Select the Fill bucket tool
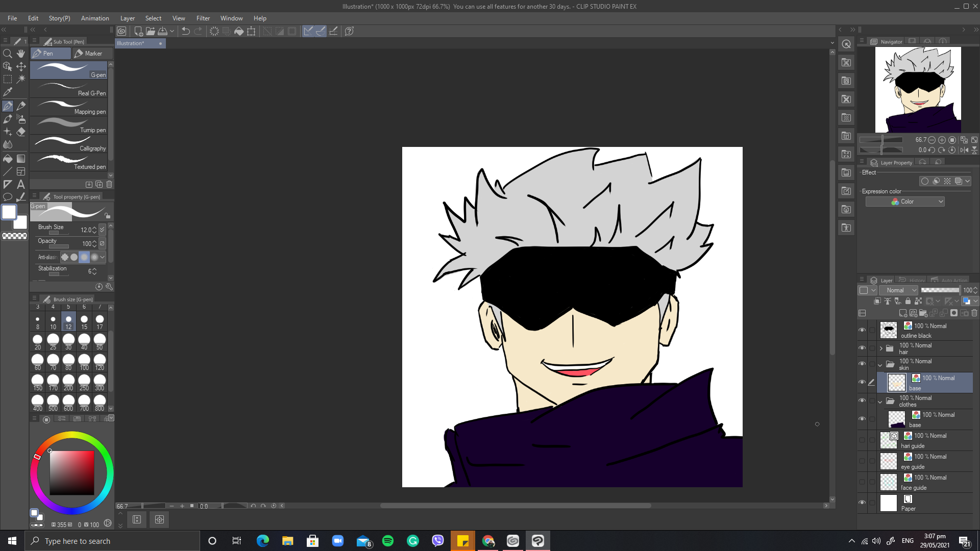This screenshot has height=551, width=980. (x=8, y=159)
